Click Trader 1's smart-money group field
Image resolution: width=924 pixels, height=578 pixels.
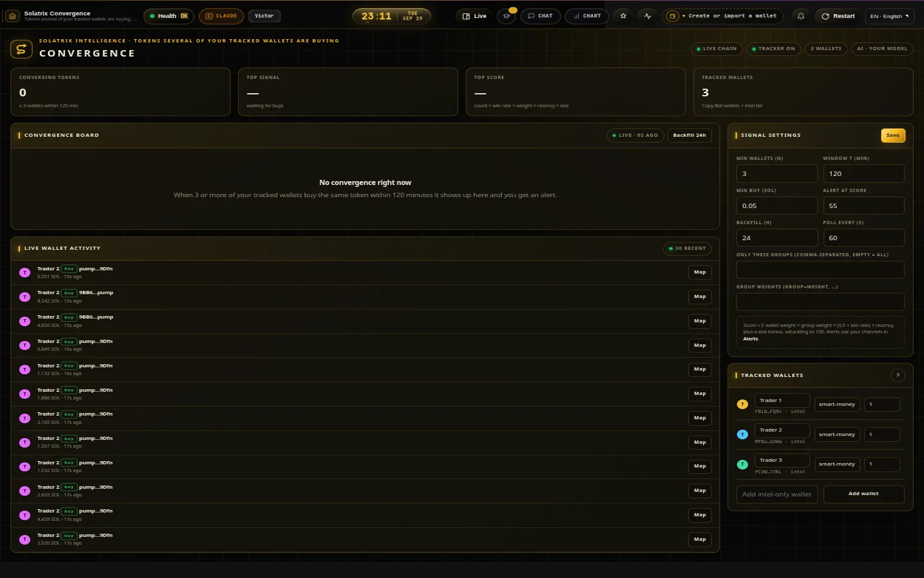[x=837, y=405]
